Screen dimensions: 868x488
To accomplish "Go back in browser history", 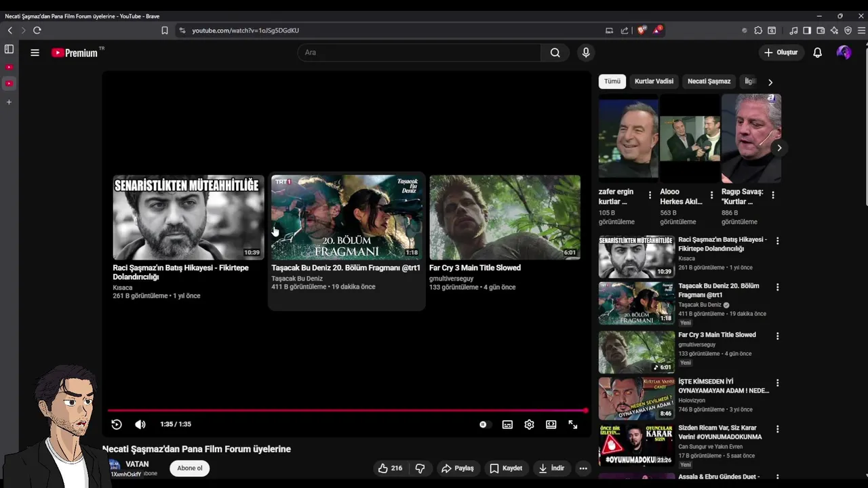I will point(9,30).
